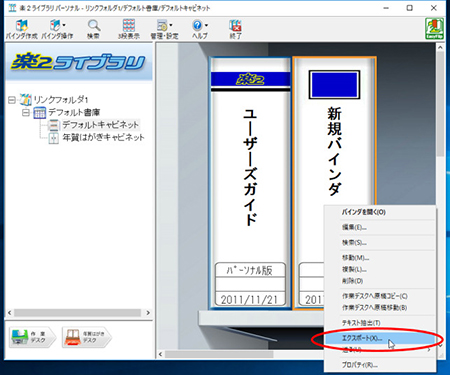Choose 作業デスクへ原稿コピー(C) in the context menu
The width and height of the screenshot is (450, 375).
pyautogui.click(x=380, y=296)
